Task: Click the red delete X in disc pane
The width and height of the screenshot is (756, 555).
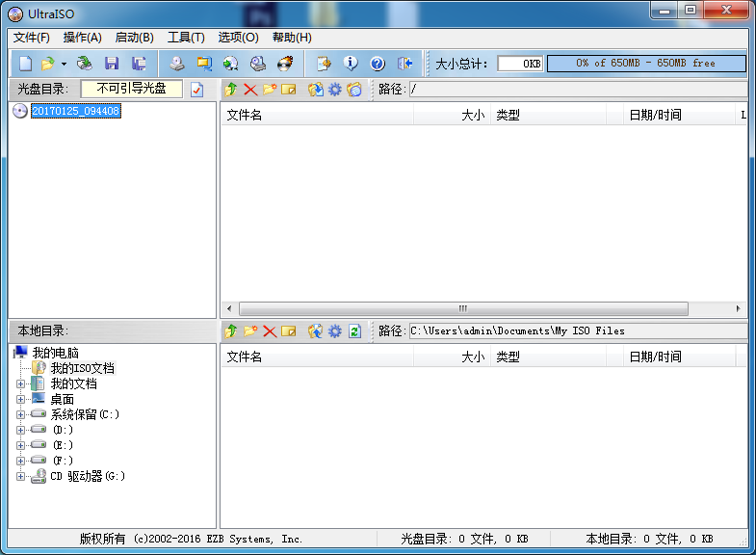Action: click(250, 90)
